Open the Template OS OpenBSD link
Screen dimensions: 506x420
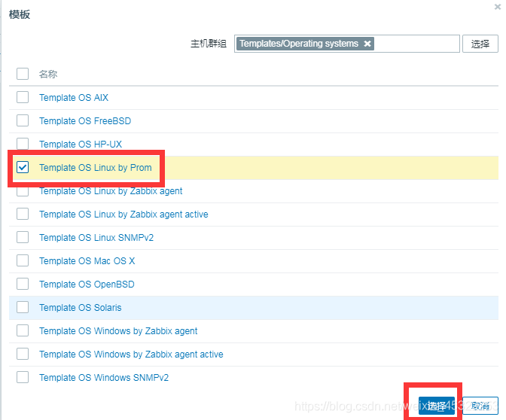(x=87, y=285)
